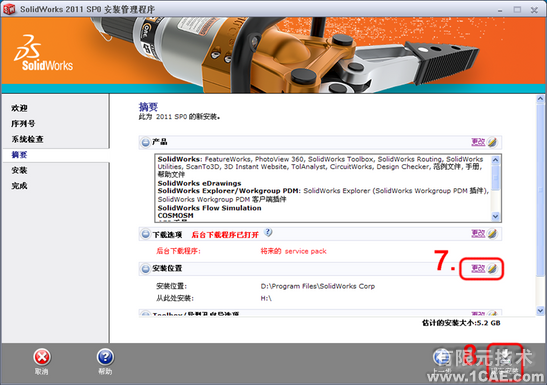This screenshot has height=385, width=547.
Task: Click the main page scrollbar thumb
Action: point(540,190)
